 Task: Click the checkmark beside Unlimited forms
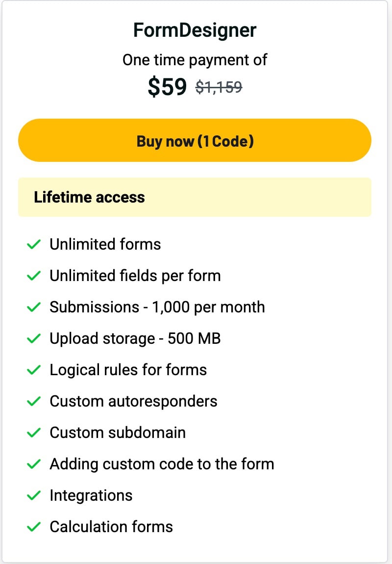coord(33,244)
